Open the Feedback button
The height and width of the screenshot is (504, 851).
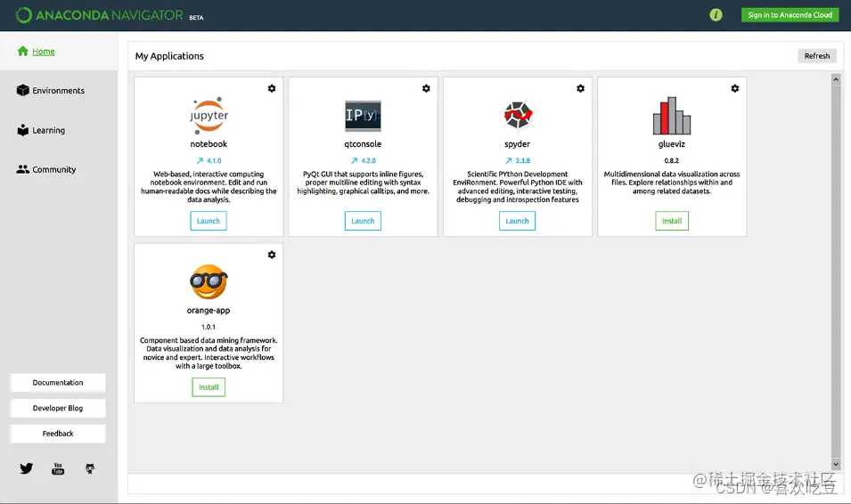click(x=58, y=434)
